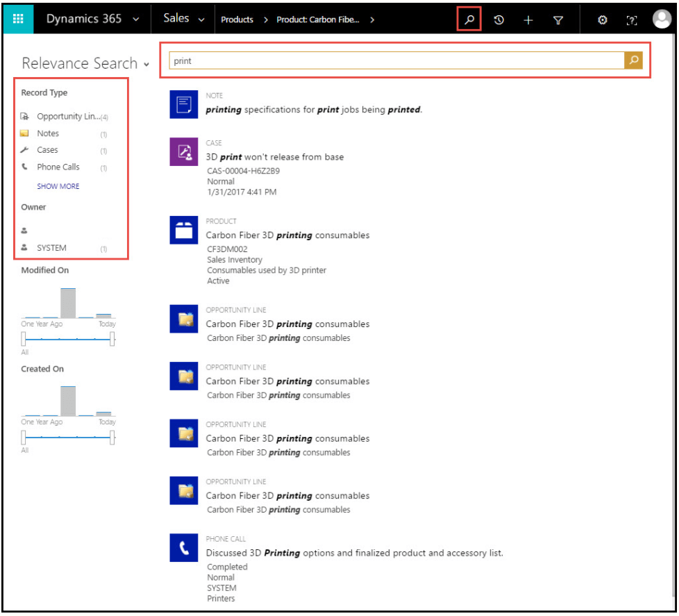
Task: Click 'Printers' under the phone call result
Action: pos(221,598)
